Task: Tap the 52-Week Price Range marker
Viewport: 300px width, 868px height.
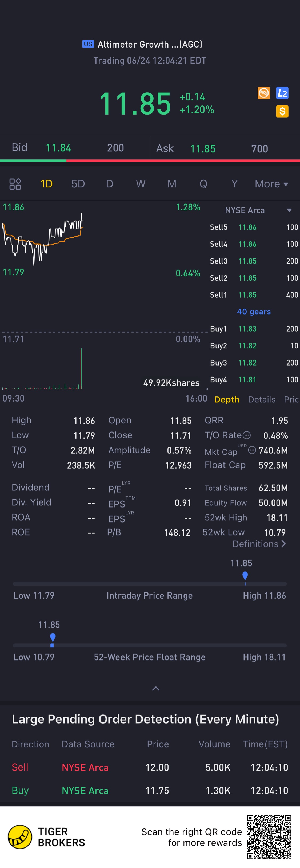Action: 53,638
